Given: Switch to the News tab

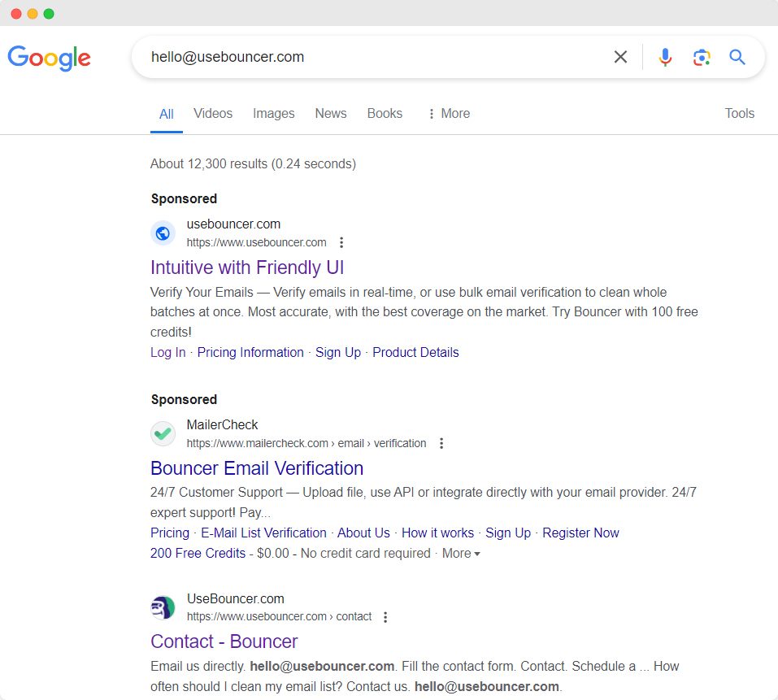Looking at the screenshot, I should [331, 114].
